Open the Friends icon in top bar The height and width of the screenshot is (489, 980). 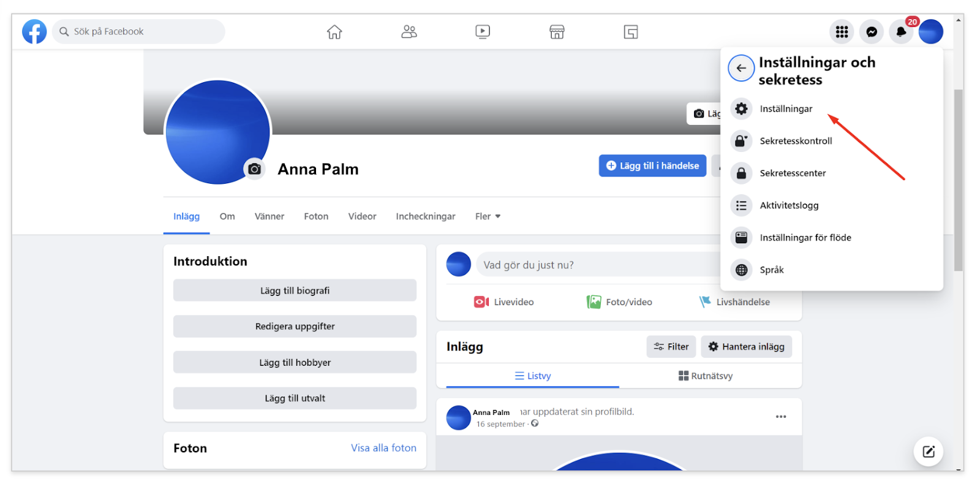(x=409, y=32)
